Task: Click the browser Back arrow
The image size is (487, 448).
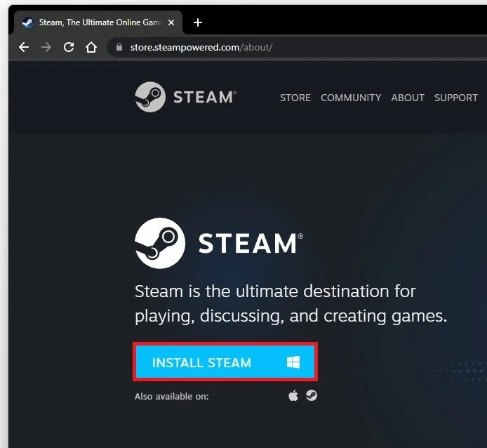Action: coord(24,47)
